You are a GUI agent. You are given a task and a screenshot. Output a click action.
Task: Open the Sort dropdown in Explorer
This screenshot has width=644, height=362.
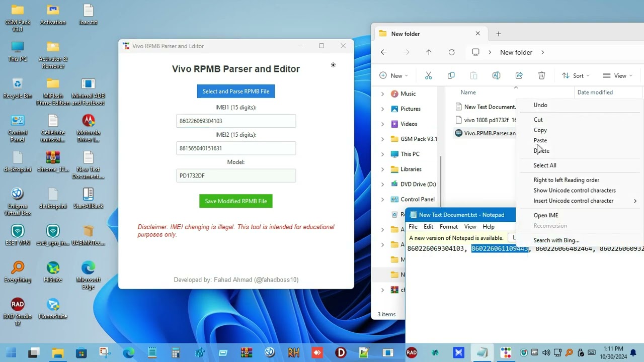(576, 75)
